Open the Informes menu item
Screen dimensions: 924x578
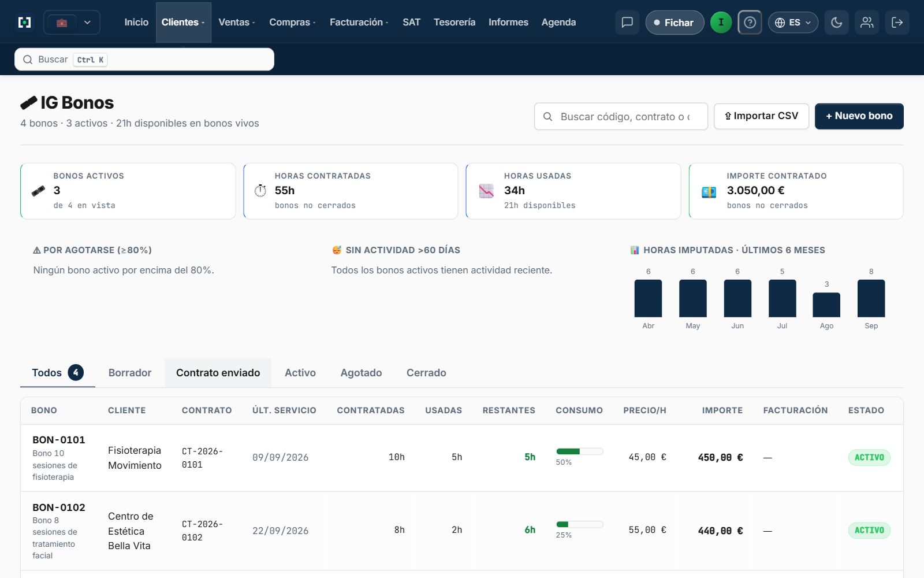[508, 23]
